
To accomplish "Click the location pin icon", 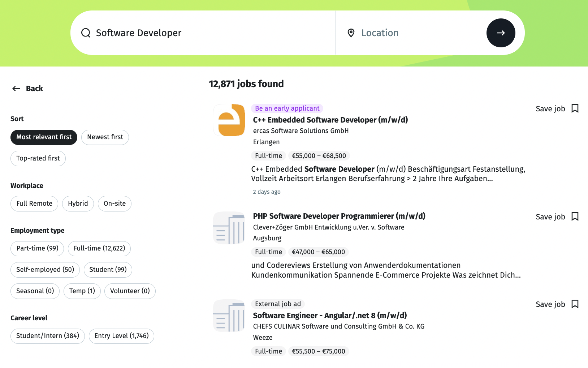I will 351,33.
